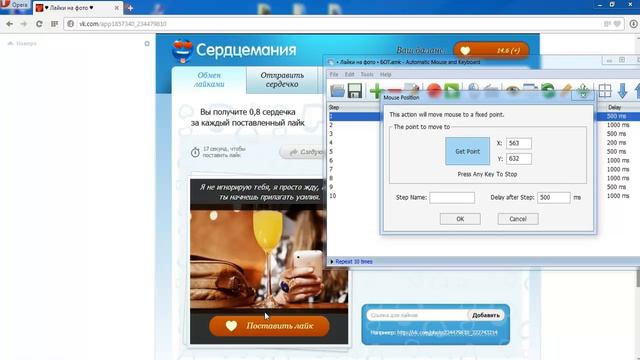
Task: Open the example vk.com photo link
Action: tap(447, 333)
